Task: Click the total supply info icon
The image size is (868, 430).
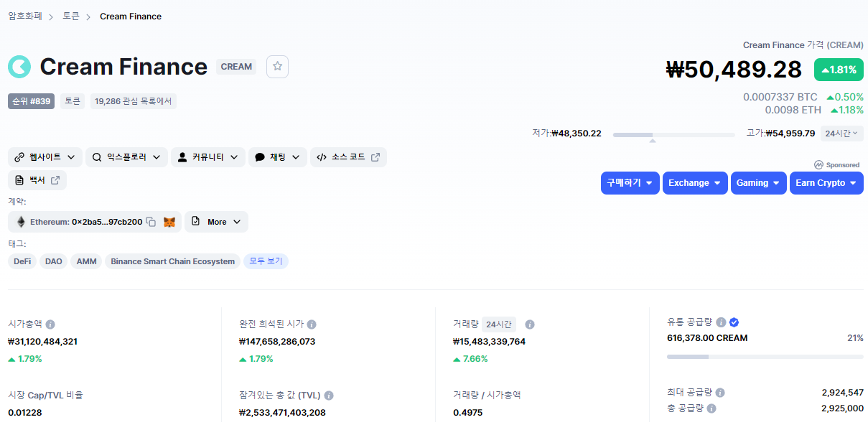Action: (711, 408)
